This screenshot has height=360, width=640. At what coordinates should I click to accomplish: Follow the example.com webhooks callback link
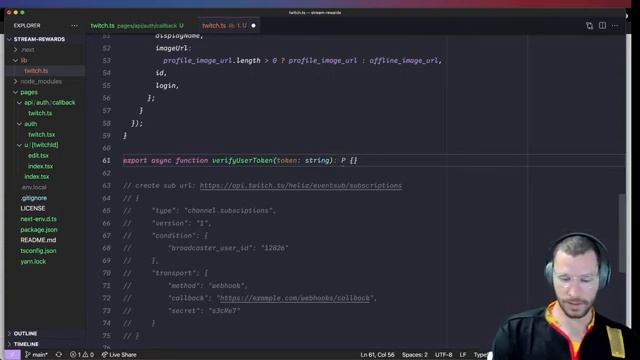coord(295,298)
